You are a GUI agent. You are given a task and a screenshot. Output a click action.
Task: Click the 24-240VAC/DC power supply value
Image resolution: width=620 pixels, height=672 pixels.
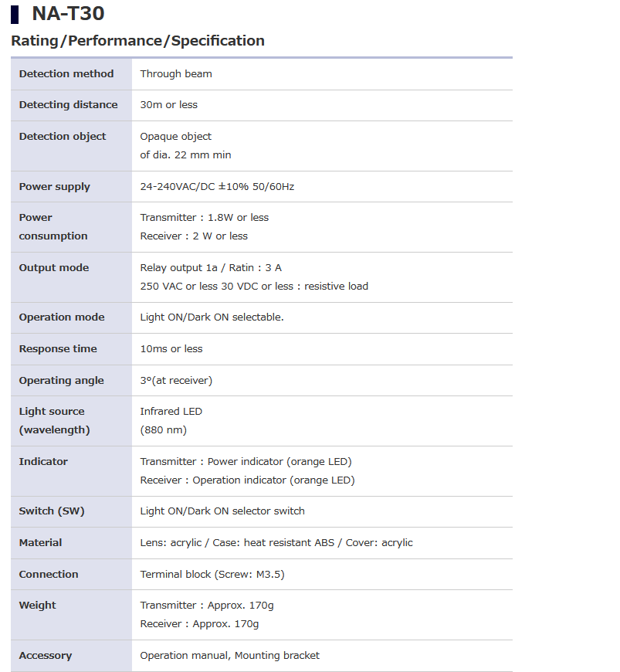click(217, 187)
